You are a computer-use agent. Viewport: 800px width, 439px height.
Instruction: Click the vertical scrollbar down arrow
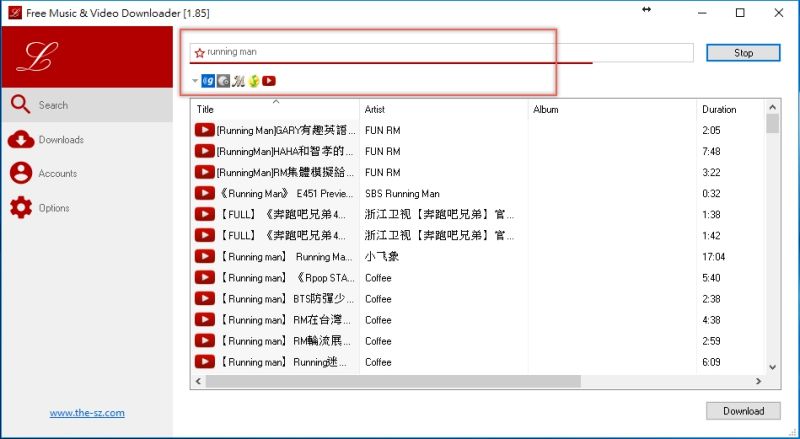772,367
